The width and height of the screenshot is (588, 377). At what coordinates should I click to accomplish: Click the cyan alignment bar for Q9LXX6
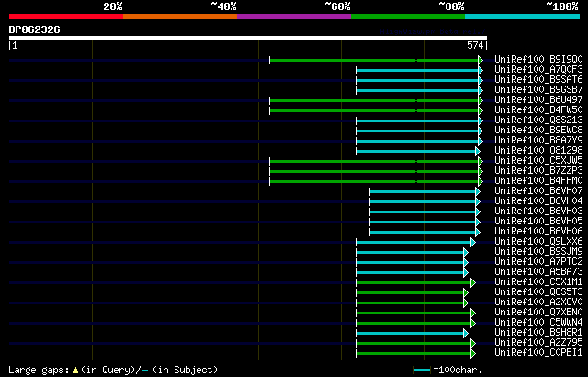click(414, 243)
